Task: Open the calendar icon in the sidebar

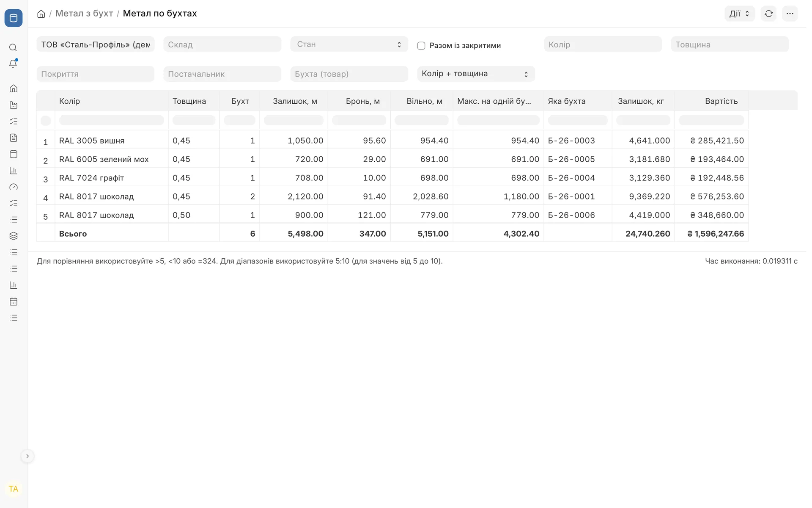Action: pyautogui.click(x=14, y=301)
